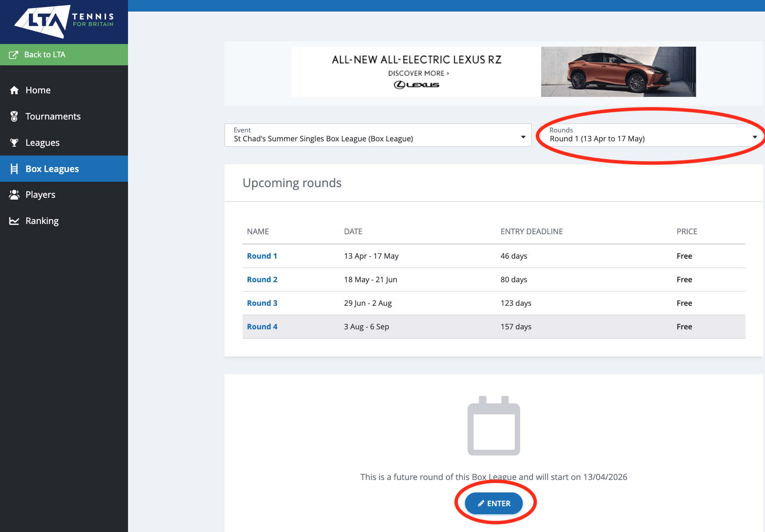The height and width of the screenshot is (532, 765).
Task: Click the Home house icon in sidebar
Action: (14, 90)
